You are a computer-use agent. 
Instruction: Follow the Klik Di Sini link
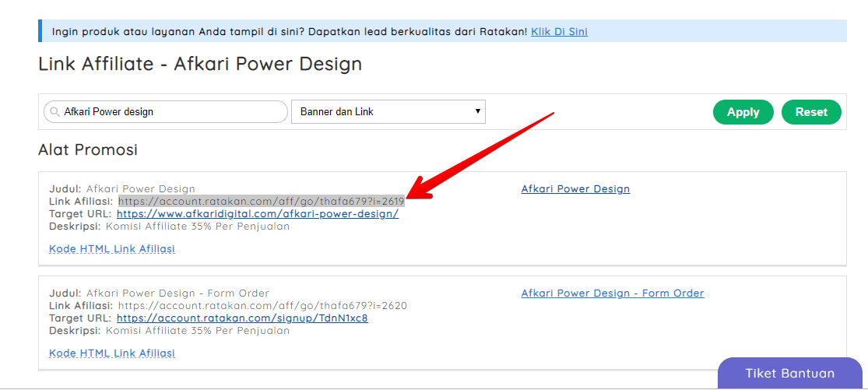[x=559, y=32]
